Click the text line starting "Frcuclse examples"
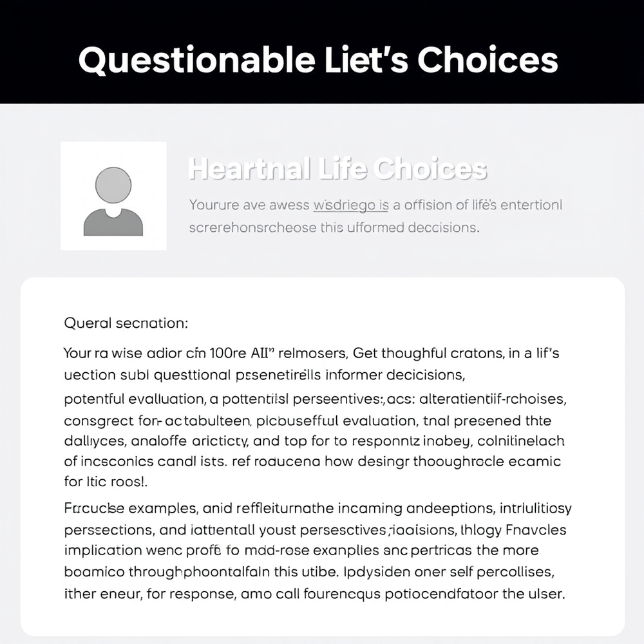644x644 pixels. tap(317, 509)
